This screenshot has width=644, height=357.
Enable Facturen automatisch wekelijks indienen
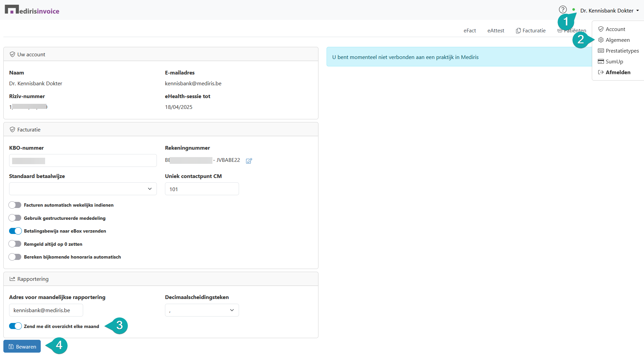click(x=15, y=205)
